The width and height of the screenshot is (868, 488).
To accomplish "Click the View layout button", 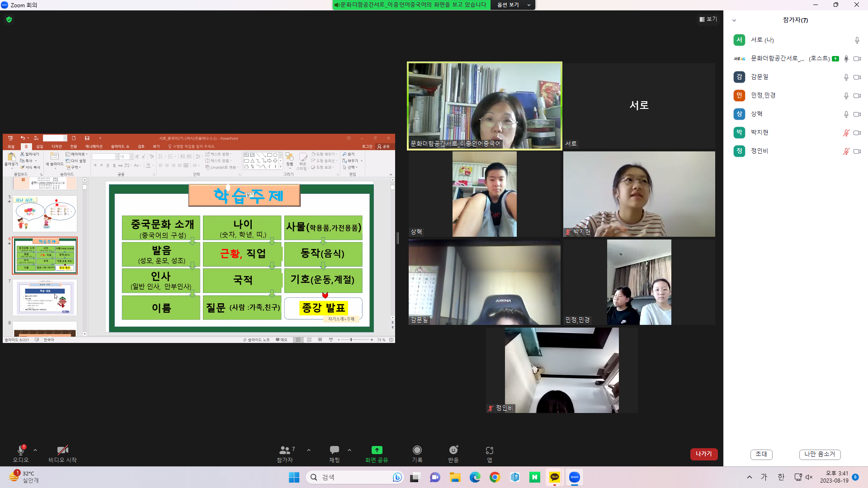I will [708, 19].
